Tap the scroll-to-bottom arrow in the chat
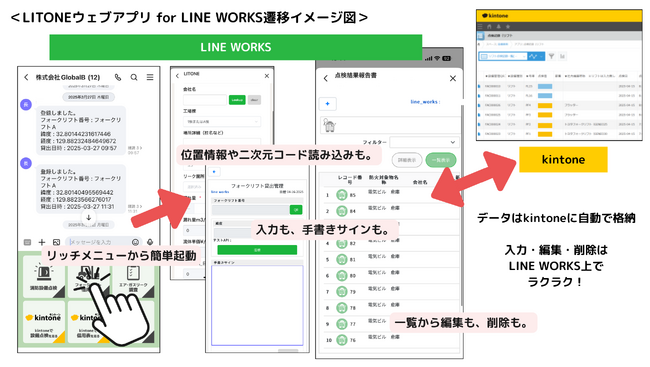Screen dimensions: 650x367 point(89,217)
